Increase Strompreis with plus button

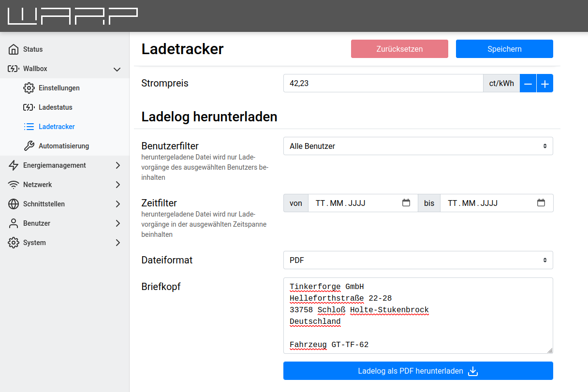(545, 84)
